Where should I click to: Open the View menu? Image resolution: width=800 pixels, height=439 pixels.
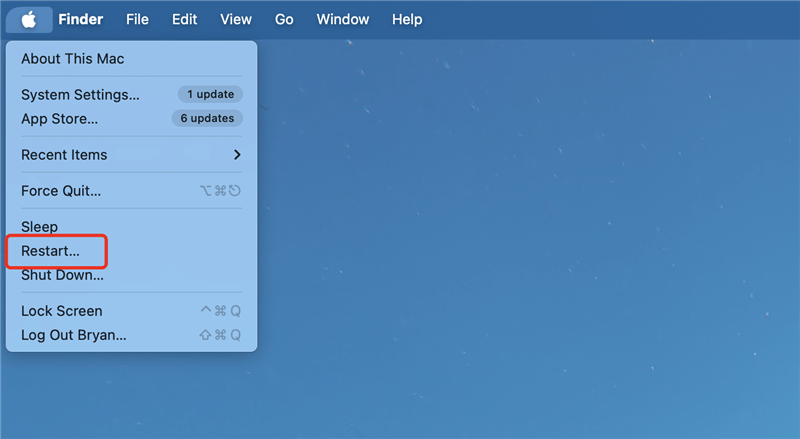[236, 20]
